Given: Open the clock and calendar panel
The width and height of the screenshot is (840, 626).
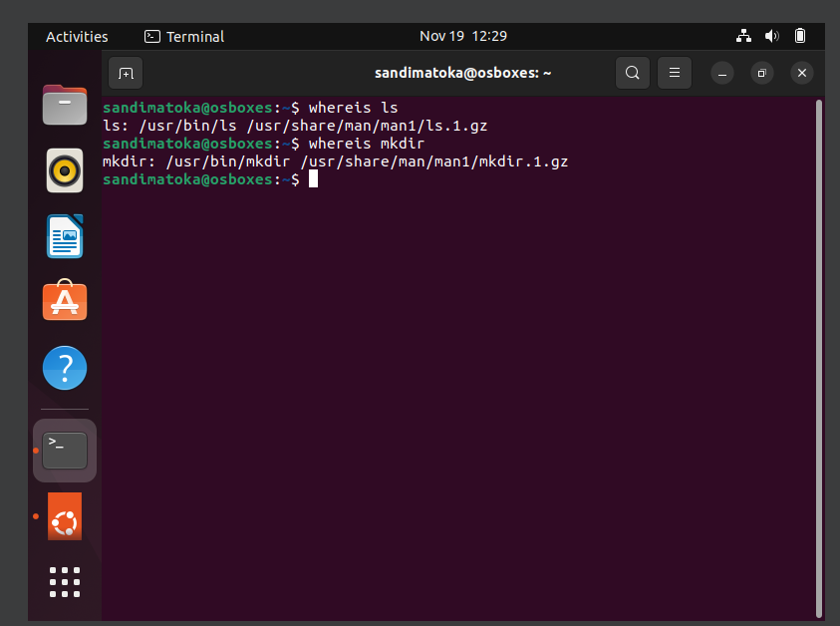Looking at the screenshot, I should pyautogui.click(x=463, y=36).
